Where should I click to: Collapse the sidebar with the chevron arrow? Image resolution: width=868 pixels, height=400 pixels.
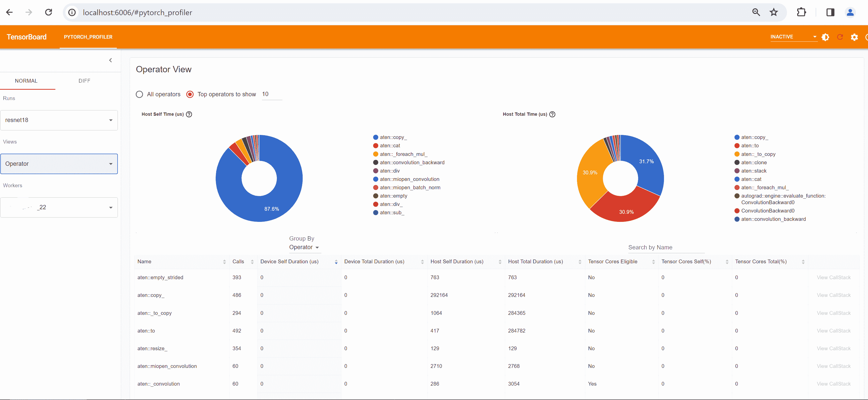tap(110, 60)
